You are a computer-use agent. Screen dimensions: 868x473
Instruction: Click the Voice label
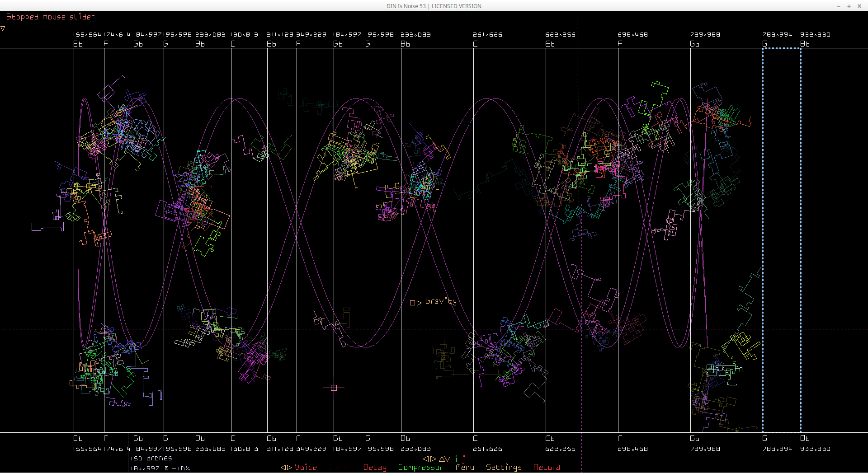click(306, 468)
